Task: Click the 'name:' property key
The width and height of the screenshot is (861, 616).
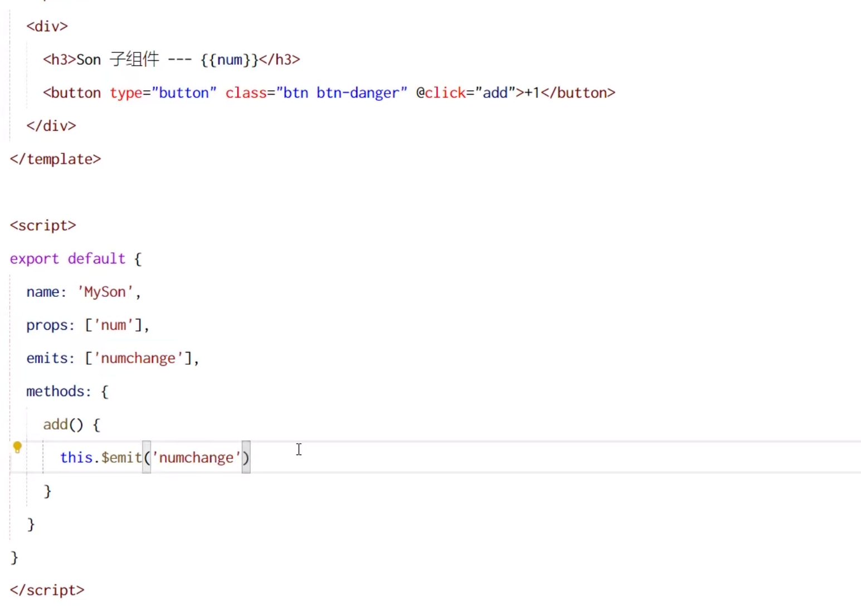Action: pos(46,292)
